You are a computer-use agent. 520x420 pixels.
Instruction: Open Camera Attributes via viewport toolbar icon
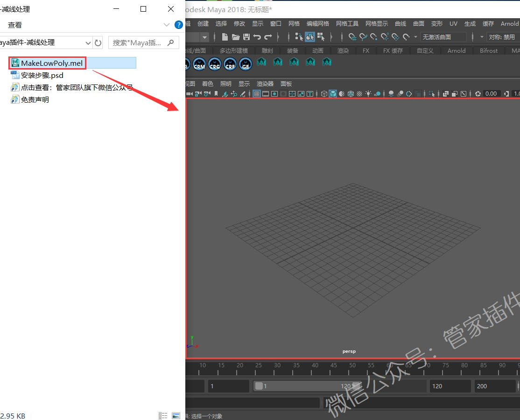(x=207, y=94)
